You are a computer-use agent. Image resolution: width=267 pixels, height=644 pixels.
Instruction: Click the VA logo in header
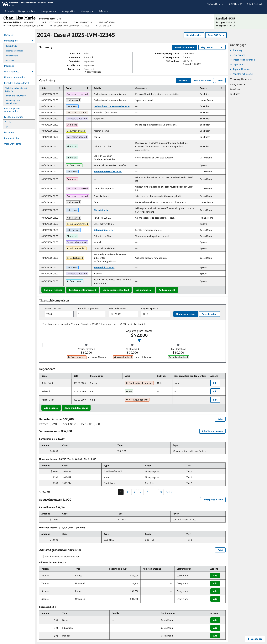tap(5, 4)
